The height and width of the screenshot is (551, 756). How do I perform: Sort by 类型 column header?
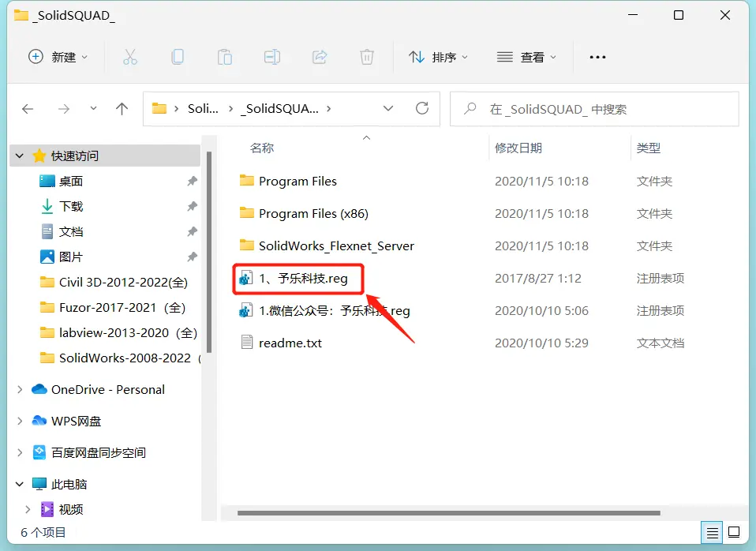[x=649, y=148]
